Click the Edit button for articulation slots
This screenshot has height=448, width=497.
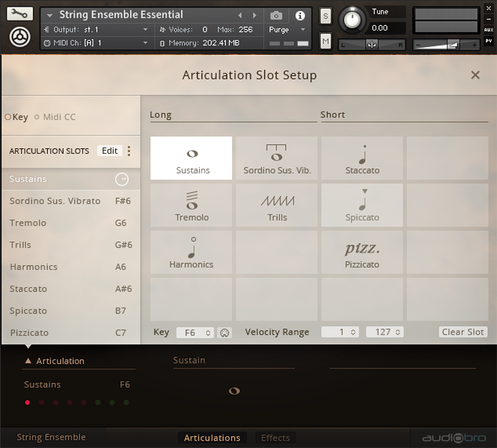[110, 151]
